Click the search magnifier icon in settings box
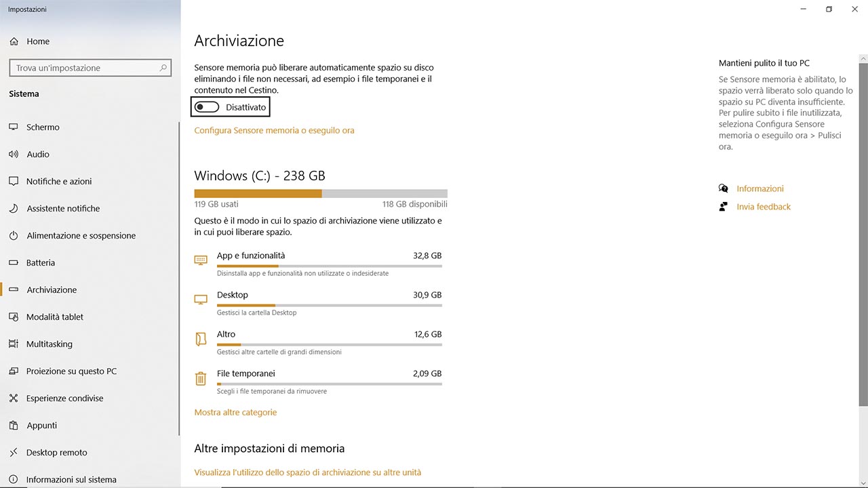868x488 pixels. tap(163, 68)
